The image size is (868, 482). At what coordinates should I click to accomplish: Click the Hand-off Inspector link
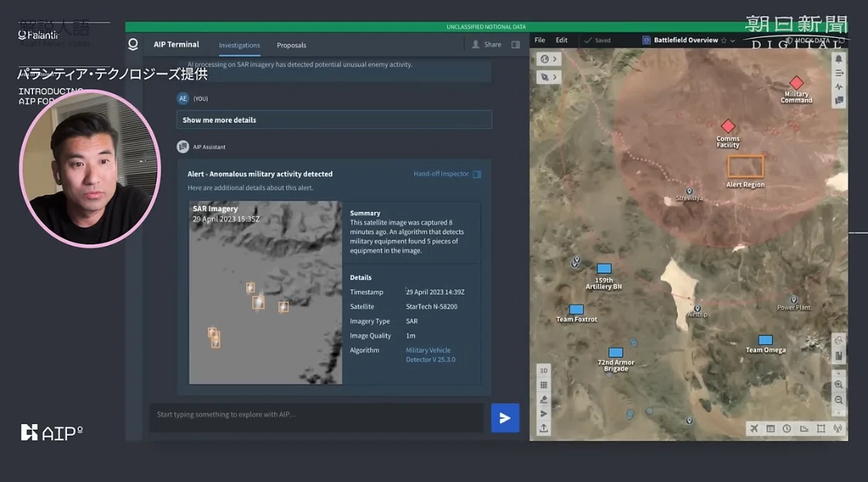441,174
